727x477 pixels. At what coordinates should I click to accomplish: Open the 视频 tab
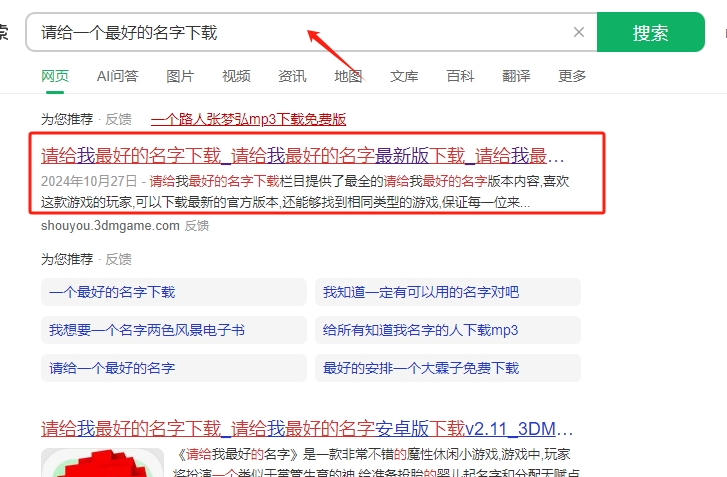tap(236, 76)
